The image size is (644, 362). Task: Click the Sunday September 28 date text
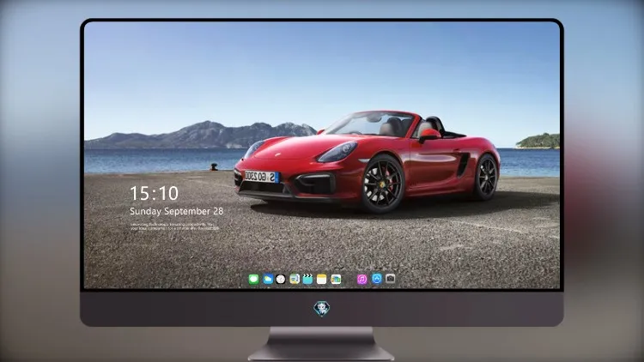(x=177, y=211)
